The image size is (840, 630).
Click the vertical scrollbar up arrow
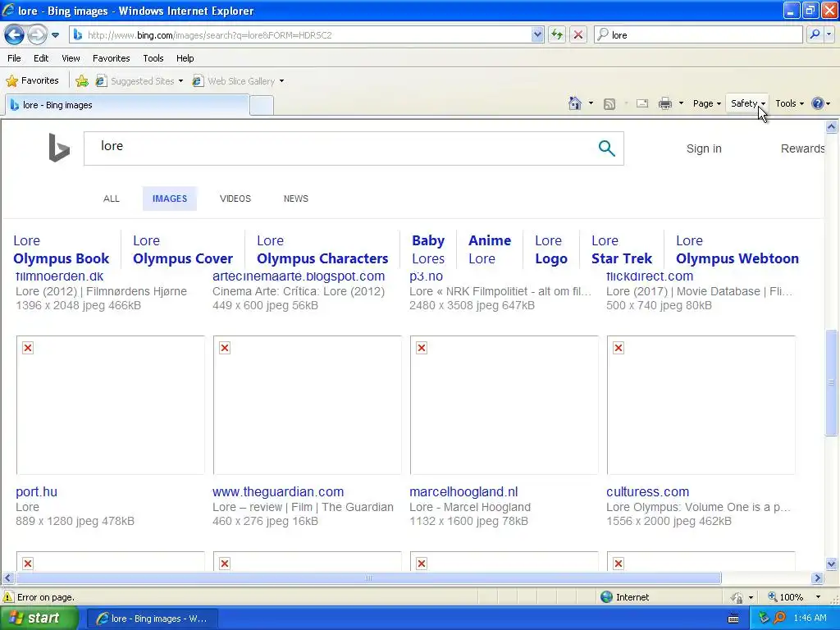[x=832, y=127]
